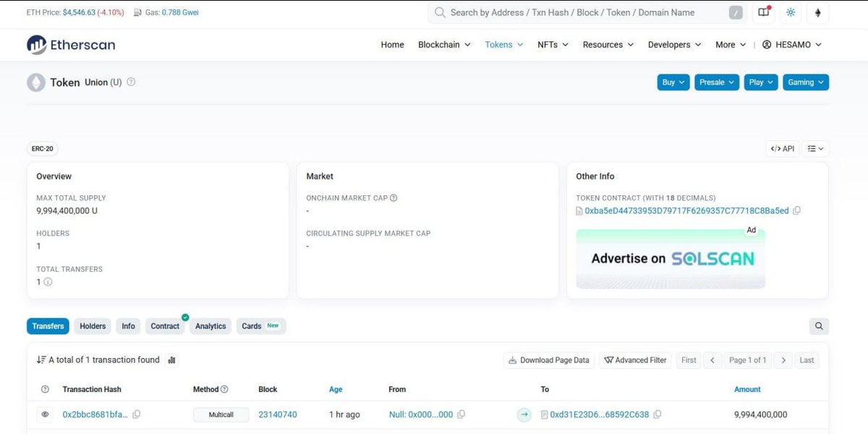Click the Amount column header

click(x=747, y=389)
